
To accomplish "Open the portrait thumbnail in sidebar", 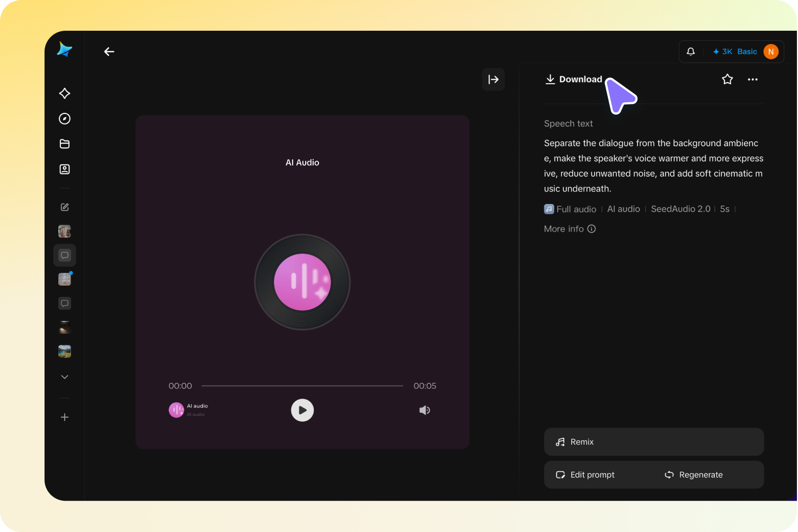I will tap(65, 231).
